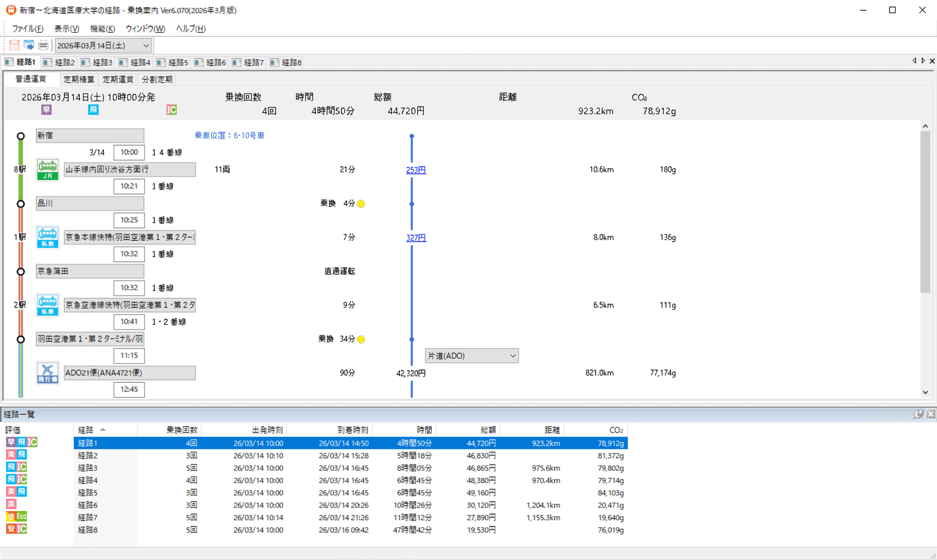The width and height of the screenshot is (937, 560).
Task: Click the airplane icon beside ADO21便
Action: (48, 373)
